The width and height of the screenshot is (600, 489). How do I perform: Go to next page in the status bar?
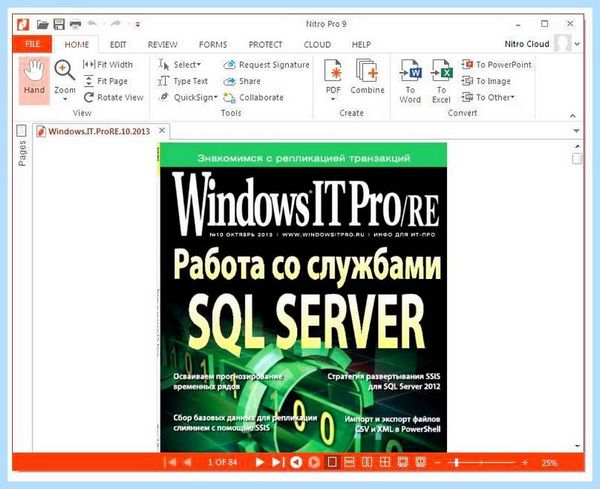(259, 462)
